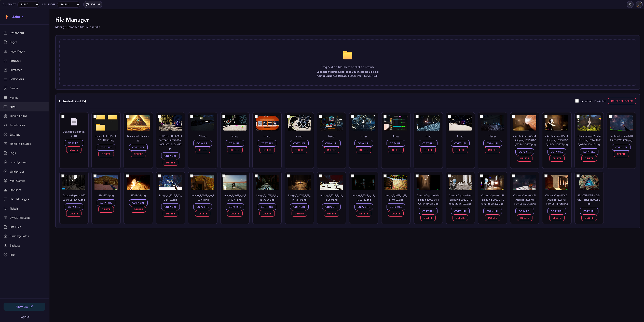Go to the Security Scan page

pyautogui.click(x=18, y=162)
